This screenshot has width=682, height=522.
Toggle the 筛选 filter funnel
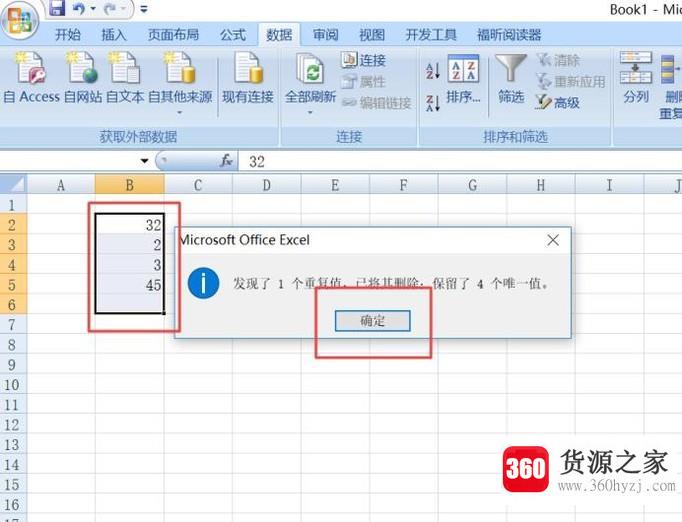[511, 78]
